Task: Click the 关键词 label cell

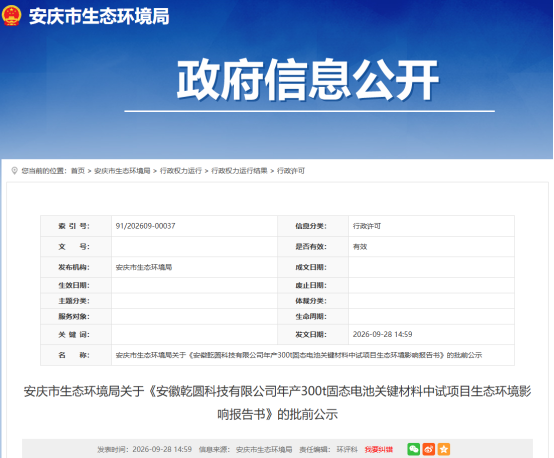Action: [x=76, y=334]
